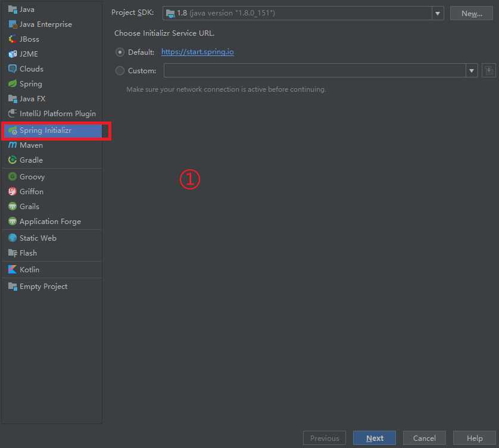Click the network connection hint text
This screenshot has width=499, height=448.
coord(226,89)
